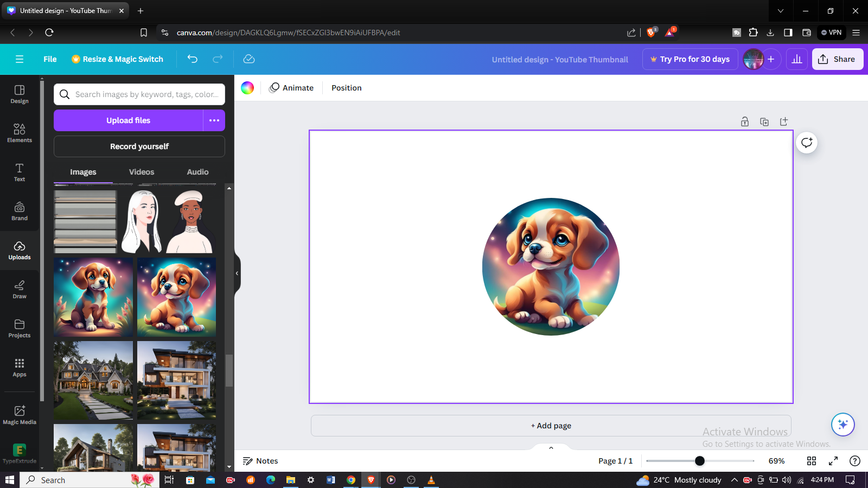Screen dimensions: 868x488
Task: Add collaborator with plus icon
Action: tap(771, 59)
